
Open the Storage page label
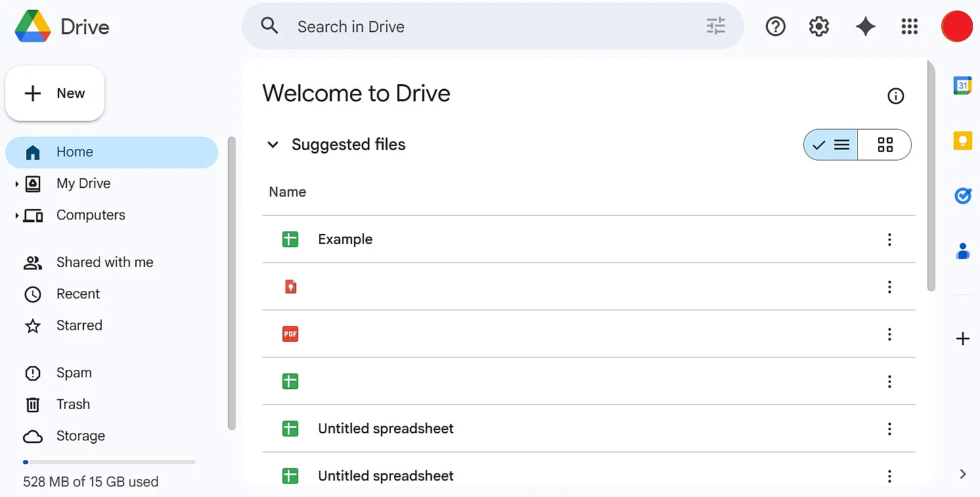(81, 436)
